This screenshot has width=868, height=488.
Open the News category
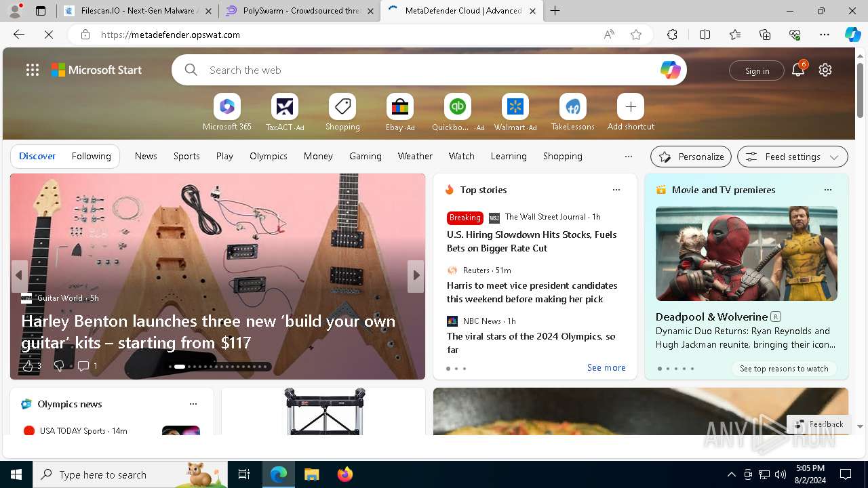(146, 156)
